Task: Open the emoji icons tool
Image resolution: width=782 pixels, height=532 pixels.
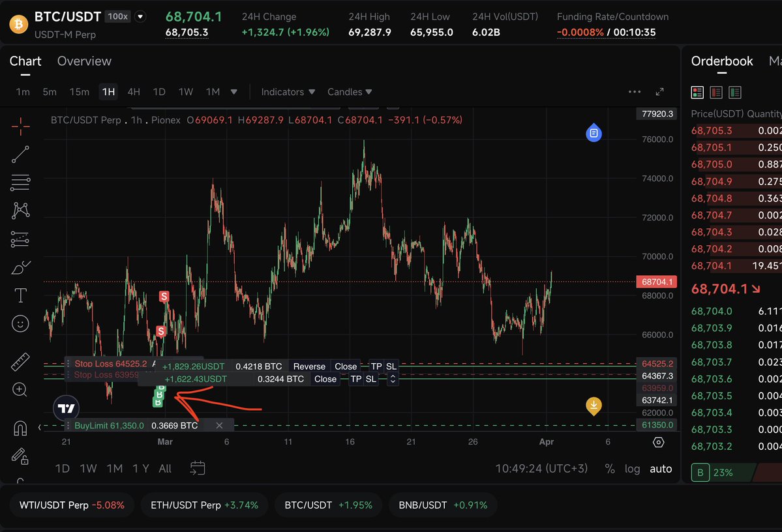Action: (x=20, y=324)
